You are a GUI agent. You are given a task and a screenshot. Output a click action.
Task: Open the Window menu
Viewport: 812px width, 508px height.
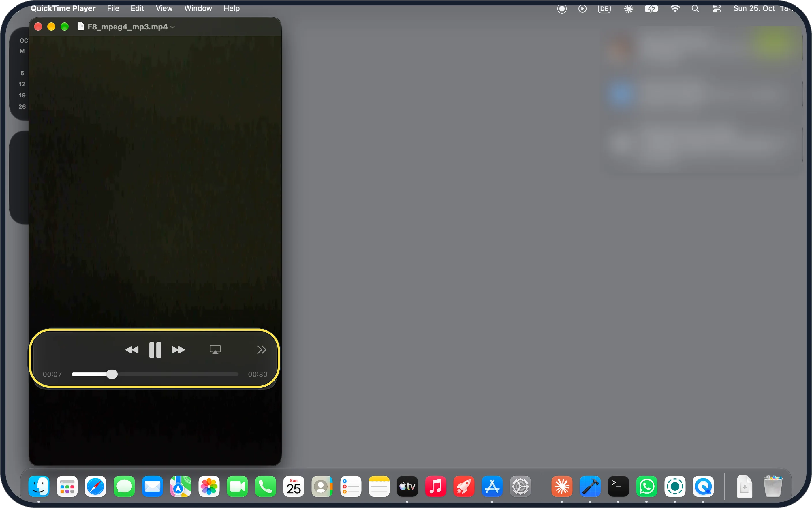pos(198,8)
